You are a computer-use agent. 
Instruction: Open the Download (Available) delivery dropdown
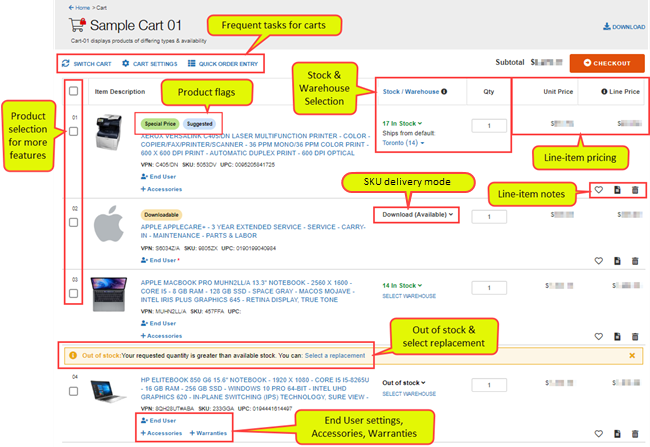[417, 214]
